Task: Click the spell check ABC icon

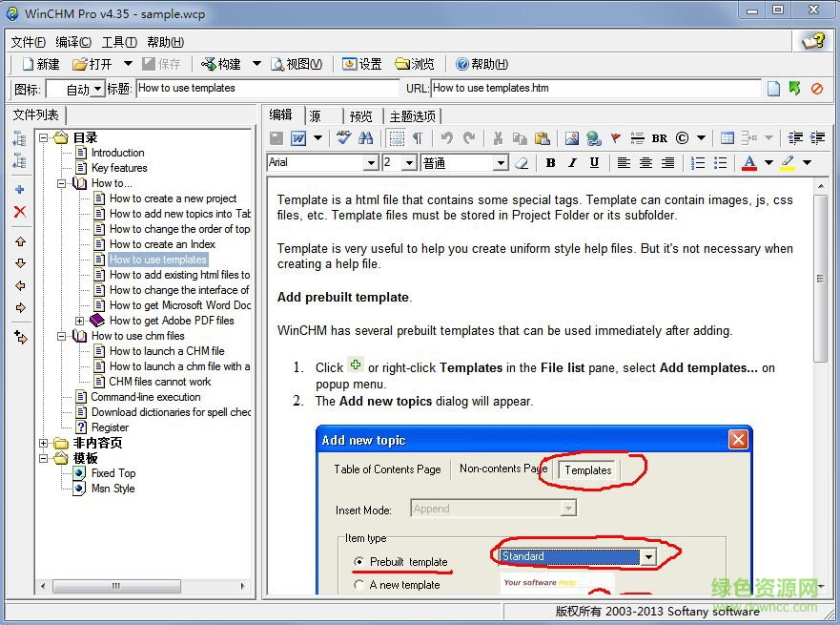Action: tap(344, 138)
